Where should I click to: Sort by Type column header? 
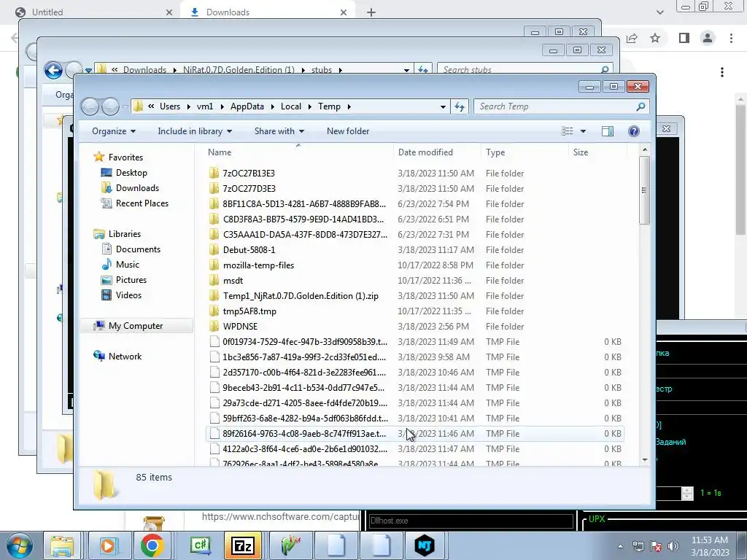[x=524, y=152]
